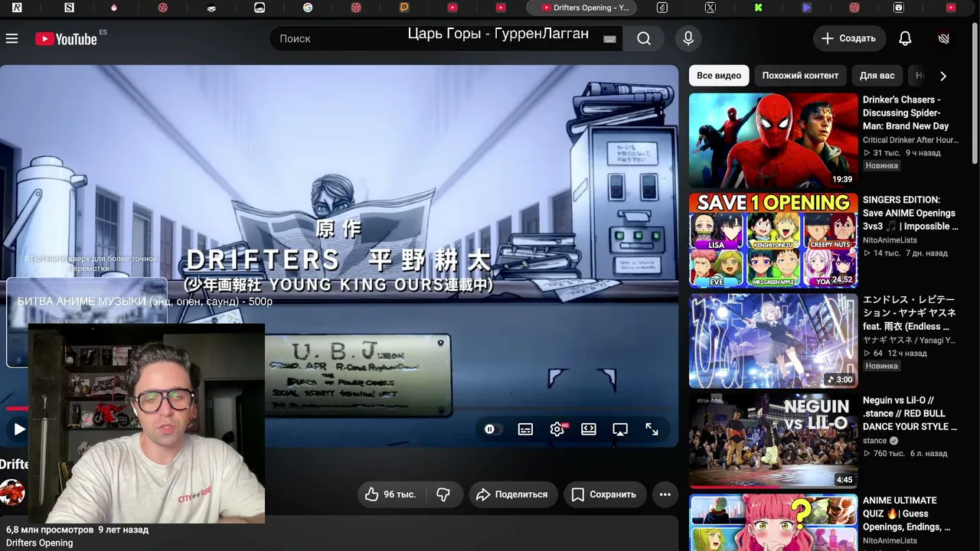Screen dimensions: 980x551
Task: Click the 'Новинка' badge under Drinker's Chasers
Action: [882, 165]
